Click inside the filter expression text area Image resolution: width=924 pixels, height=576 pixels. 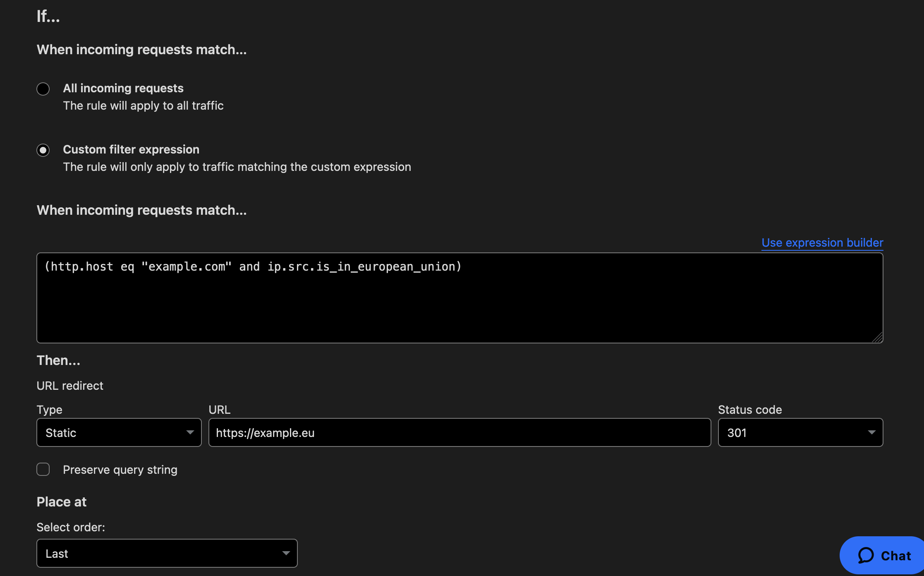coord(460,298)
